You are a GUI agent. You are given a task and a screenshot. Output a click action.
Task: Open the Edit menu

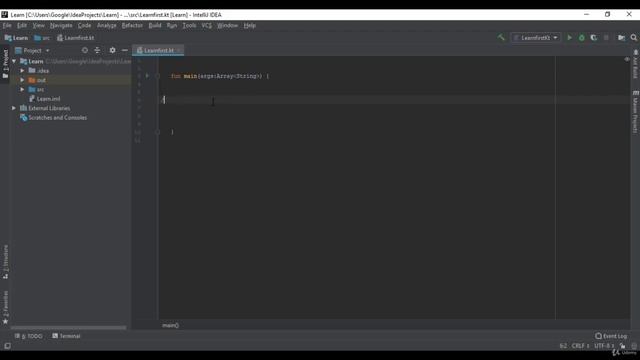point(22,25)
